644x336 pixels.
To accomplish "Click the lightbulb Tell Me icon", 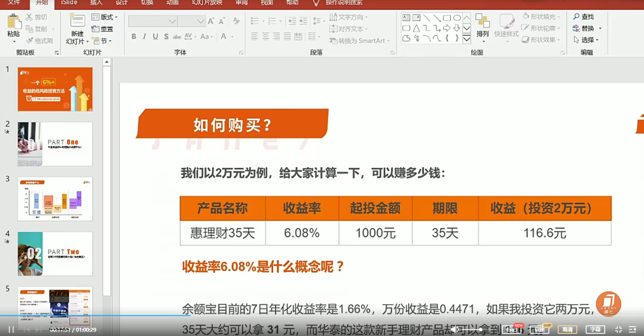I will (316, 3).
